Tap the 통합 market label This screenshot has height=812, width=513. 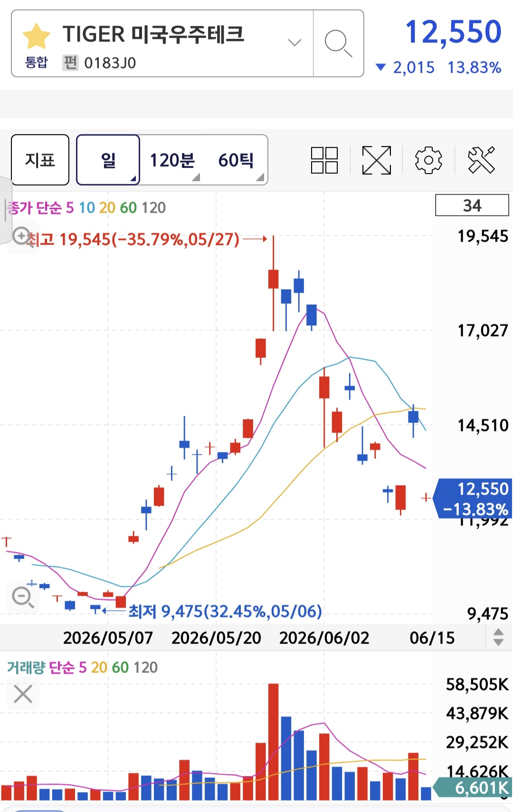point(36,63)
